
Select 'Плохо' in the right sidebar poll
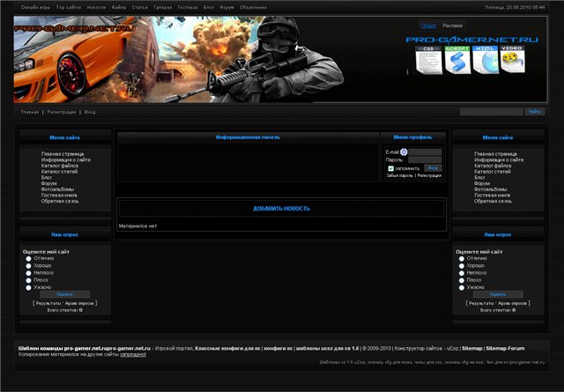(x=462, y=280)
